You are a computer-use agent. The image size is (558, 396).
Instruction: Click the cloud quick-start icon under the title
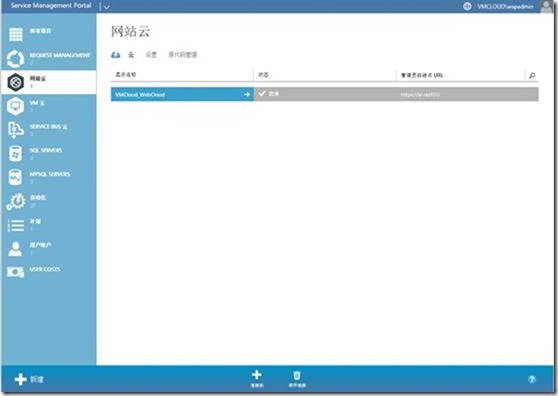click(x=116, y=55)
